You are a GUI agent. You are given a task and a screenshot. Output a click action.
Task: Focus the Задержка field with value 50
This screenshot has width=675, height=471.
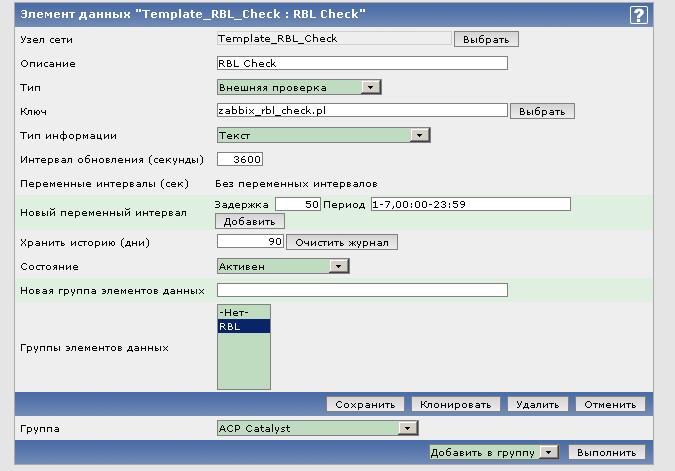pos(297,204)
